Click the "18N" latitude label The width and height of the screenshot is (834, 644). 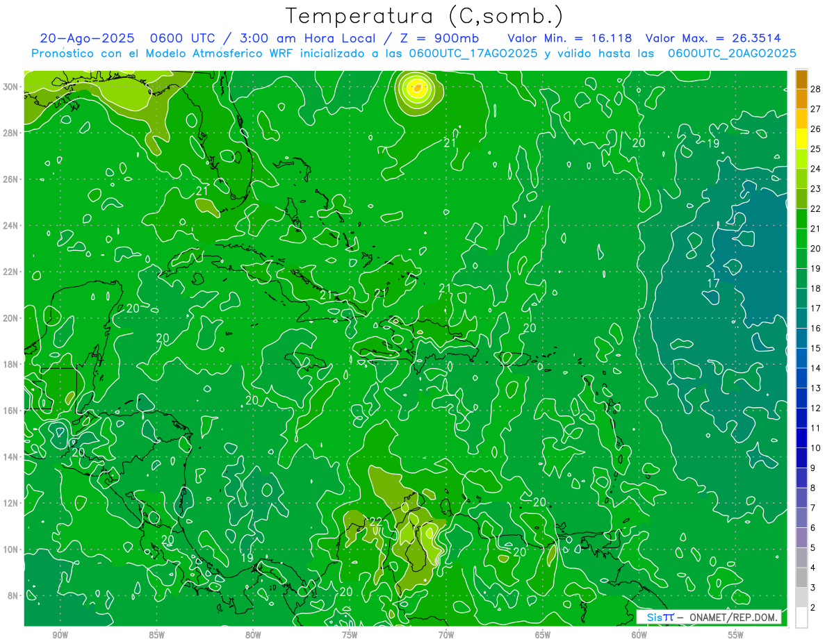(12, 364)
